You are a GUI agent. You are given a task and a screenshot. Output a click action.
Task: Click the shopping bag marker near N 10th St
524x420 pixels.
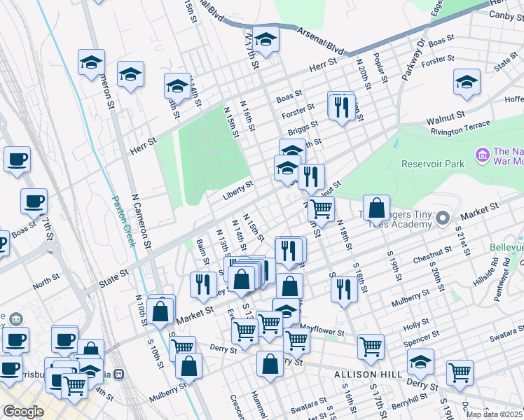point(160,313)
